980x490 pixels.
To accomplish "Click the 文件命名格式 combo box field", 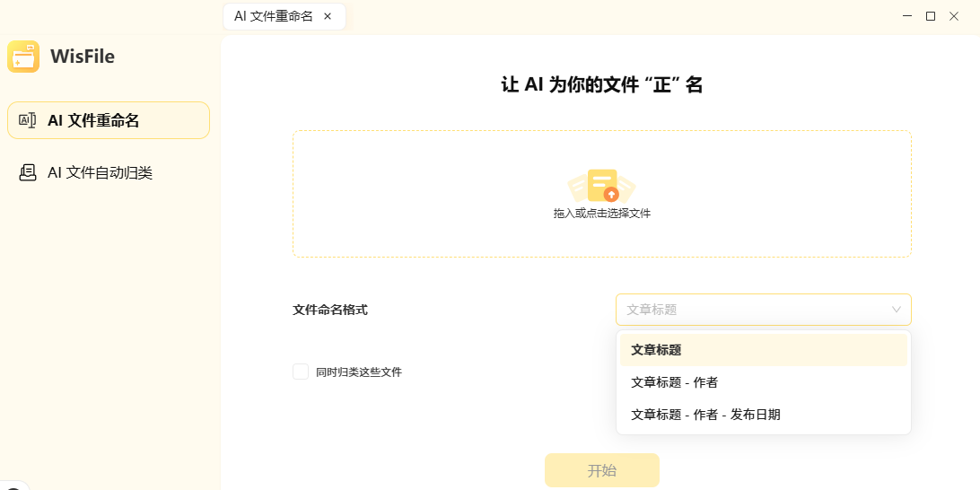I will pyautogui.click(x=754, y=310).
